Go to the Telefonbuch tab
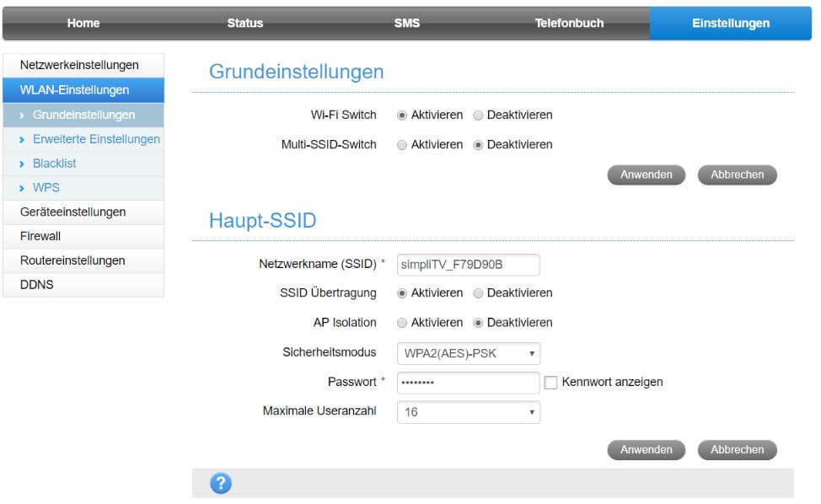 pyautogui.click(x=569, y=24)
